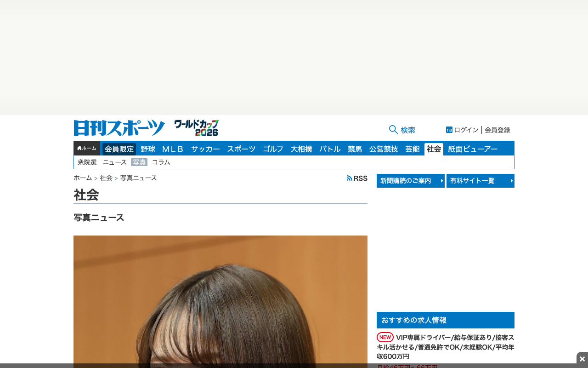This screenshot has height=368, width=588.
Task: Open the コラム sub-navigation link
Action: [161, 162]
